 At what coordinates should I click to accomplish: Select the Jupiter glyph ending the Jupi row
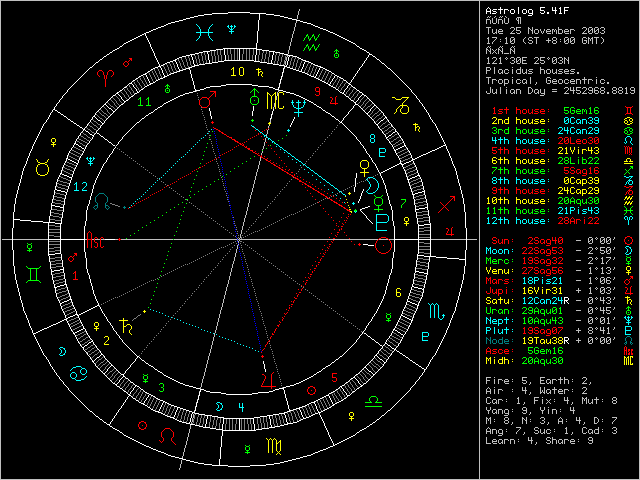pyautogui.click(x=629, y=291)
